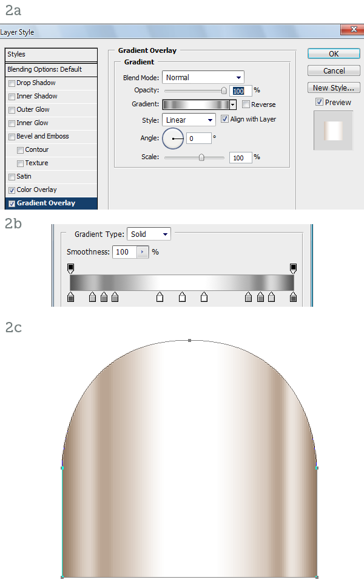Select the first color stop at far left
The image size is (364, 588).
coord(71,297)
